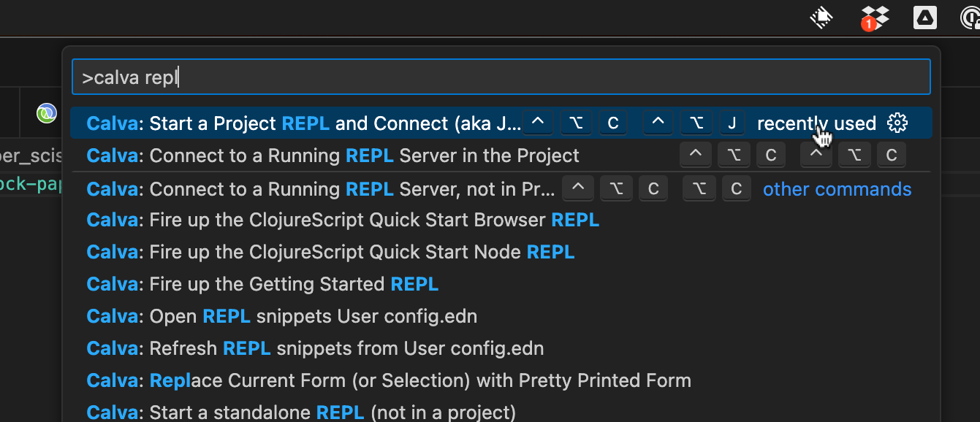The width and height of the screenshot is (980, 422).
Task: Click the Clojure logo icon on the editor tab
Action: tap(46, 112)
